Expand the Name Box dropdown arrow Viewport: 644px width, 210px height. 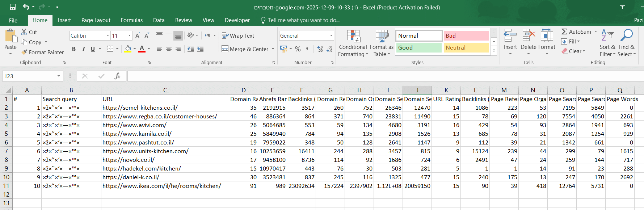tap(59, 76)
